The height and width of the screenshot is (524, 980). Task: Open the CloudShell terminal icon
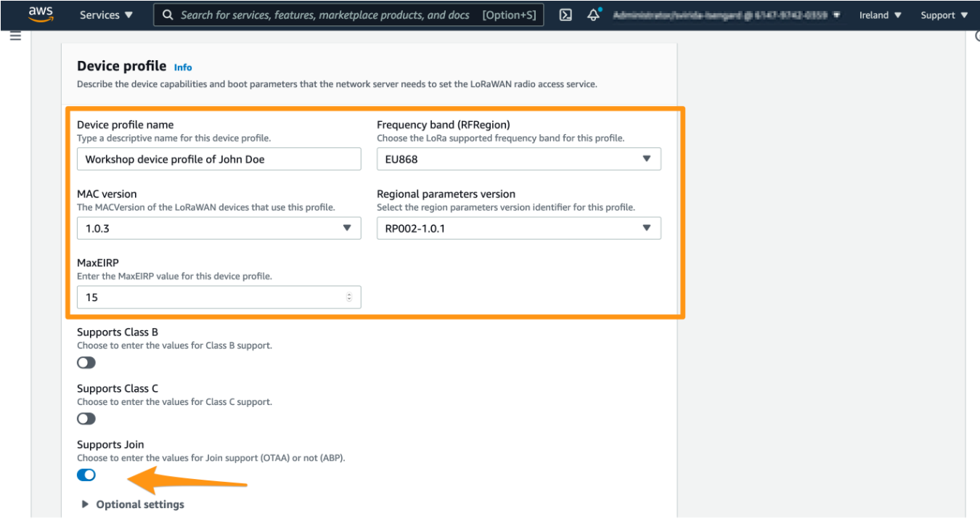(x=566, y=15)
